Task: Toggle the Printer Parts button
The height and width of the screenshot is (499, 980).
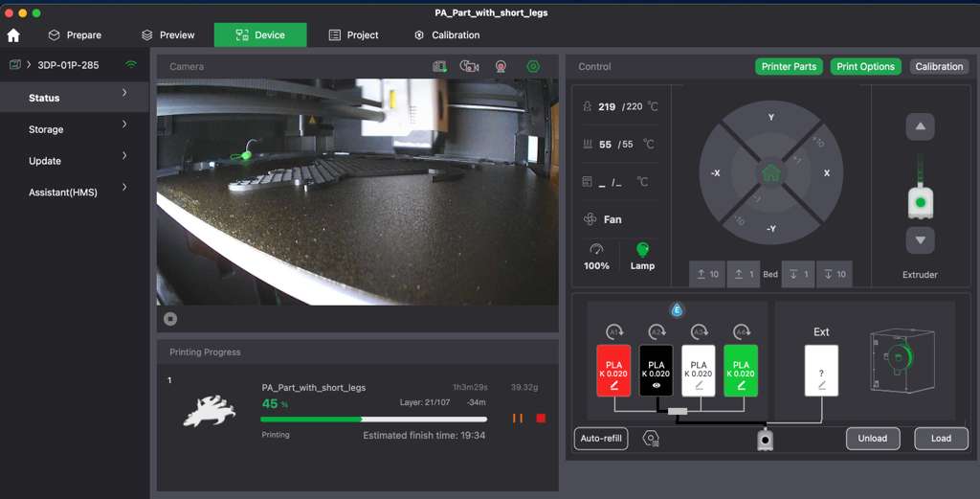Action: [x=789, y=67]
